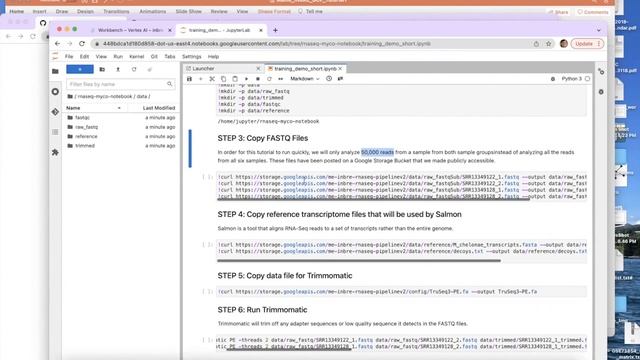Screen dimensions: 640x360
Task: Go to root folder icon in breadcrumb
Action: [x=70, y=96]
